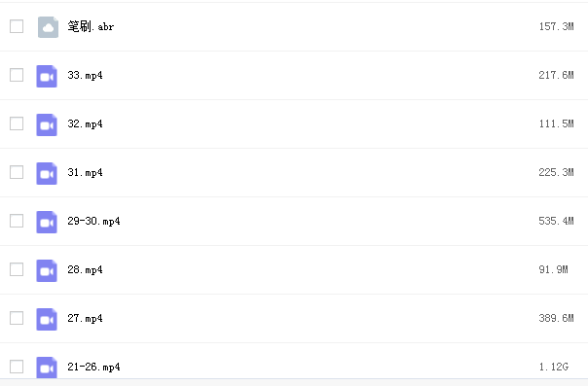Toggle the checkbox next to 28.mp4

(17, 269)
